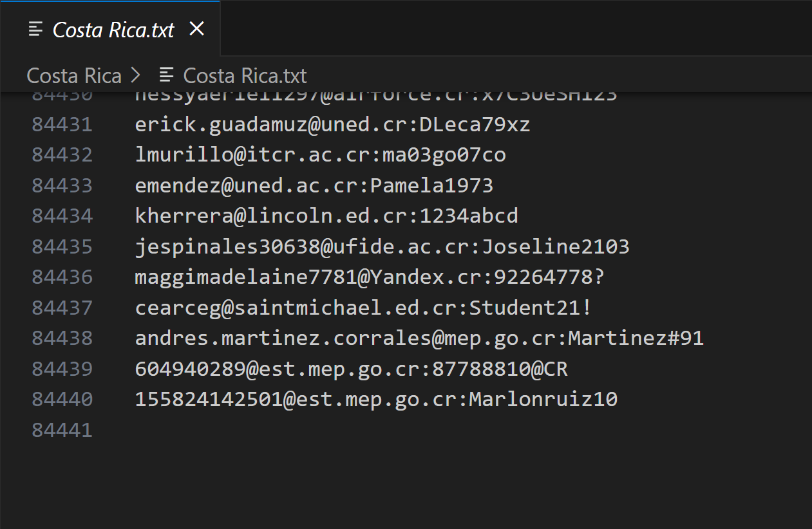Click line number 84431 in the gutter
The height and width of the screenshot is (529, 812).
click(62, 124)
